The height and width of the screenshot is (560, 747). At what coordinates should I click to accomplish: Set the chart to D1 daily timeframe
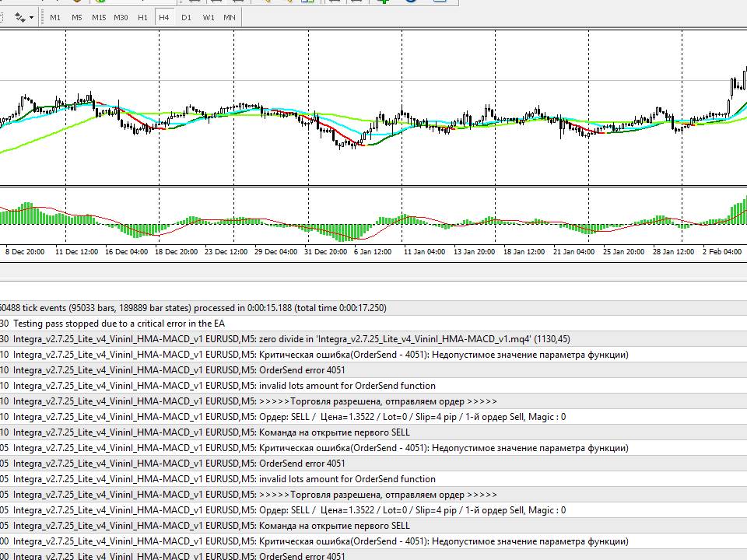[x=186, y=18]
